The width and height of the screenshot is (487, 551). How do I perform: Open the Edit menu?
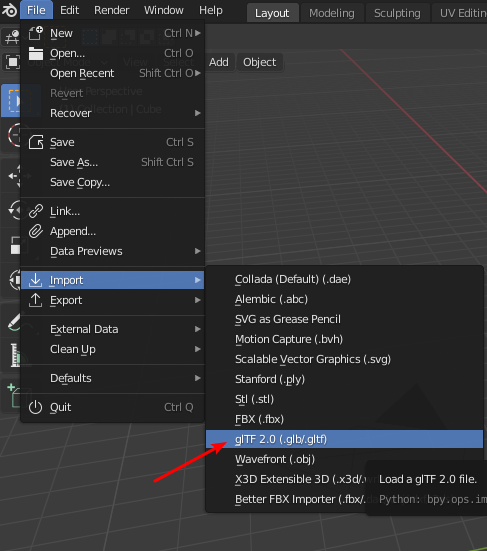click(x=69, y=10)
